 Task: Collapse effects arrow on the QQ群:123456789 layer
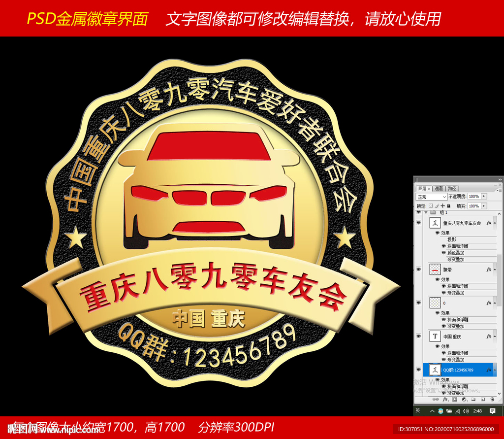pyautogui.click(x=495, y=370)
